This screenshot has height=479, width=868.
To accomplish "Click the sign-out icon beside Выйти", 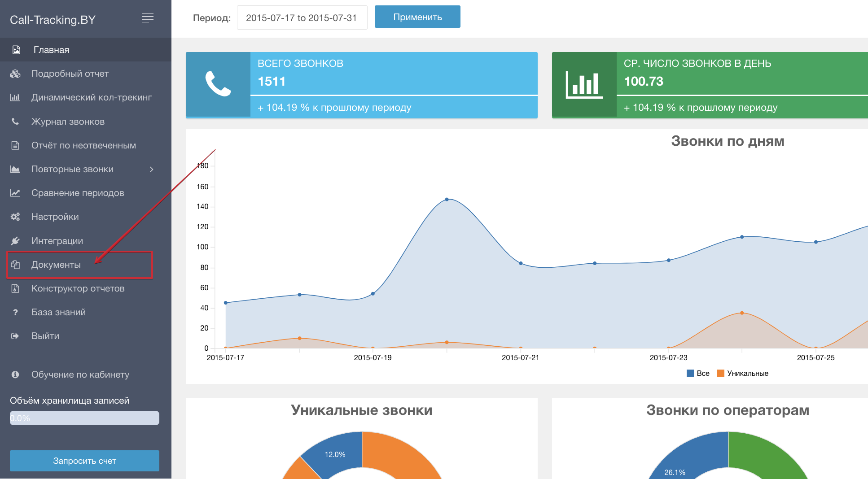I will (15, 336).
